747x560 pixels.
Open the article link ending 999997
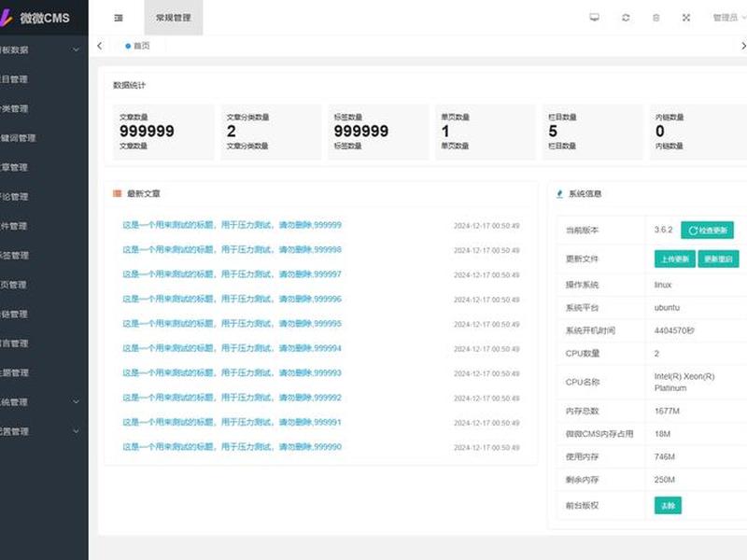point(232,274)
